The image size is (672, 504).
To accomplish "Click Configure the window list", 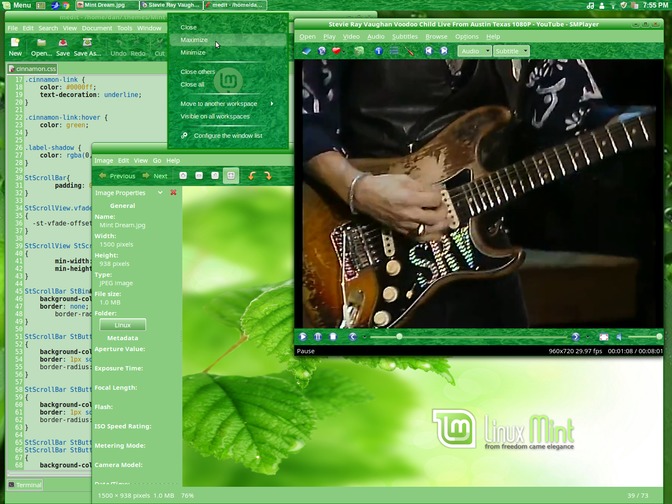I will pyautogui.click(x=228, y=135).
